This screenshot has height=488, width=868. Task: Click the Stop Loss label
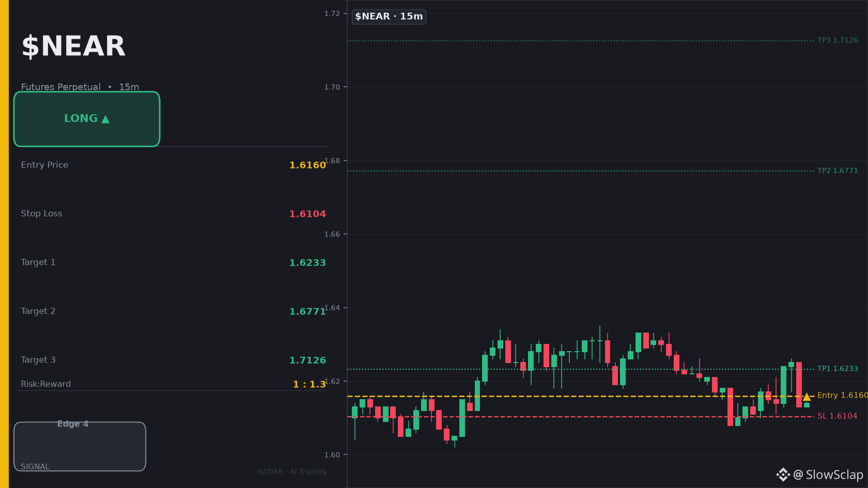pos(41,213)
